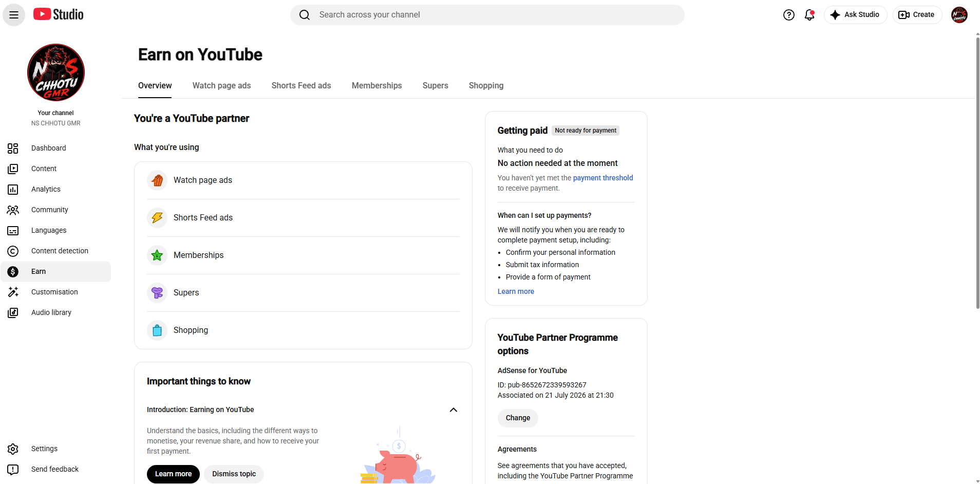The image size is (980, 484).
Task: Click Change under AdSense for YouTube
Action: [518, 418]
